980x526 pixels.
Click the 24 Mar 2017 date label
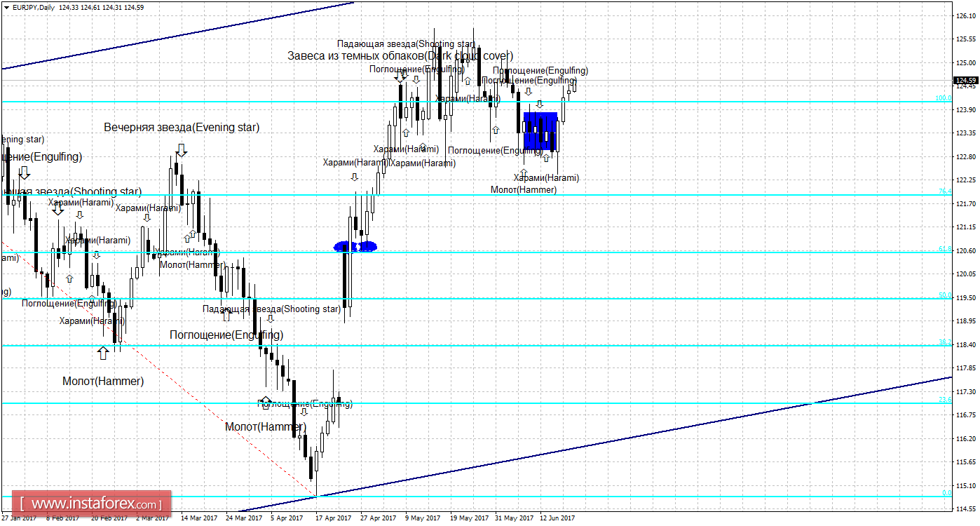244,518
